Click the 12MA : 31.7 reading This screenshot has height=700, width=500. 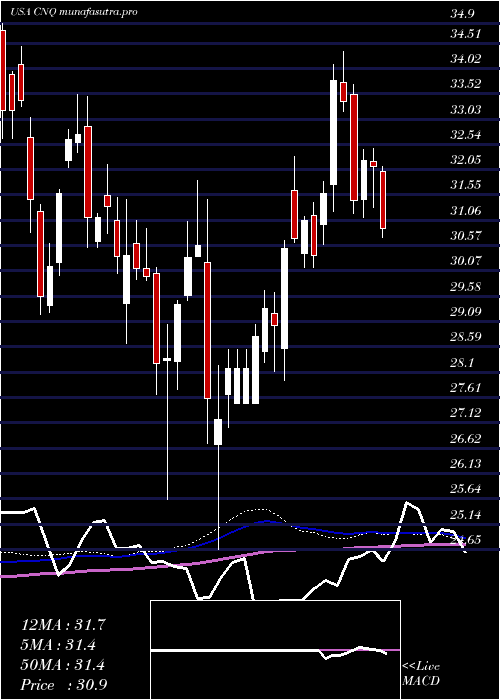[63, 625]
